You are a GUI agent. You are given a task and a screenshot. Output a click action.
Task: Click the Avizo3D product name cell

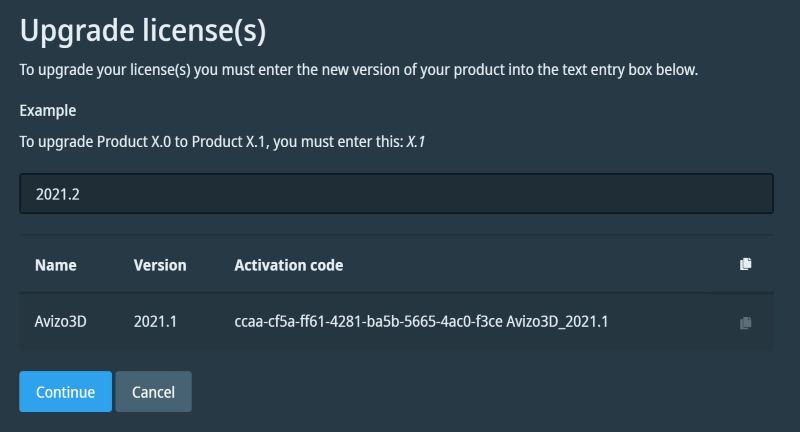(61, 321)
